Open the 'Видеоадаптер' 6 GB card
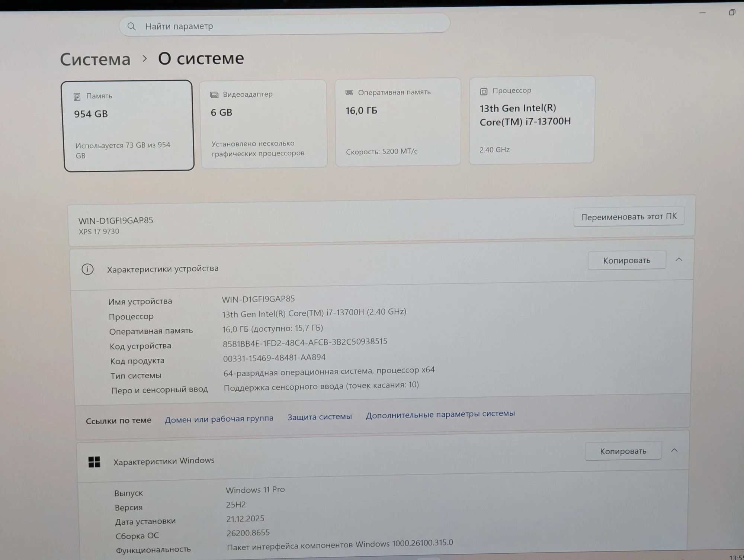Viewport: 744px width, 560px height. tap(264, 124)
